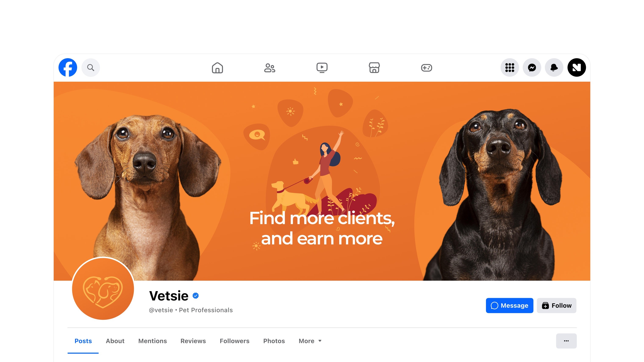Expand the More dropdown tab

[310, 341]
